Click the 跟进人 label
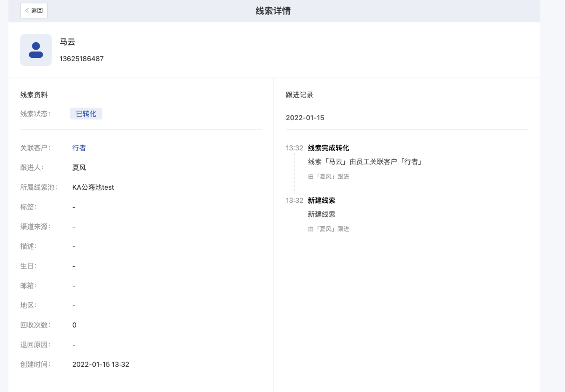Viewport: 565px width, 392px height. (x=32, y=168)
